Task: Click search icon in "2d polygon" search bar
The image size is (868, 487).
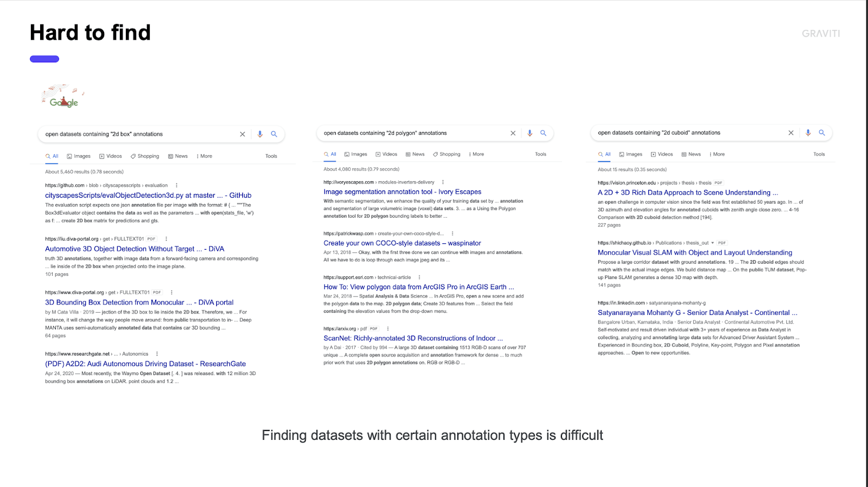Action: click(x=543, y=133)
